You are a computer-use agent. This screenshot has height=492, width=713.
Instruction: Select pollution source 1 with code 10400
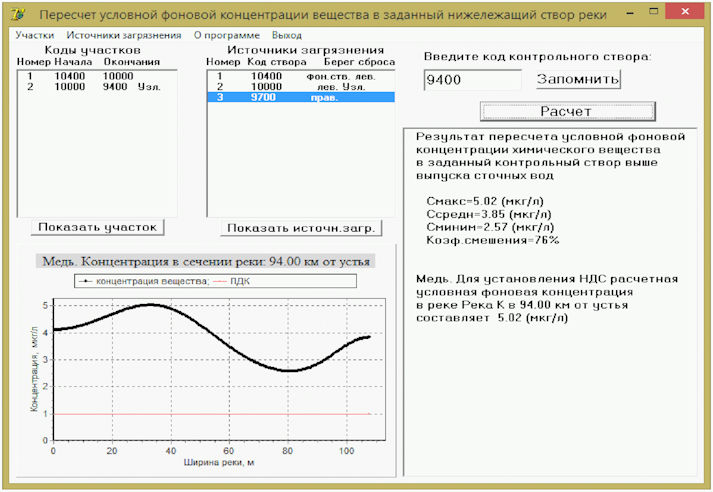301,76
